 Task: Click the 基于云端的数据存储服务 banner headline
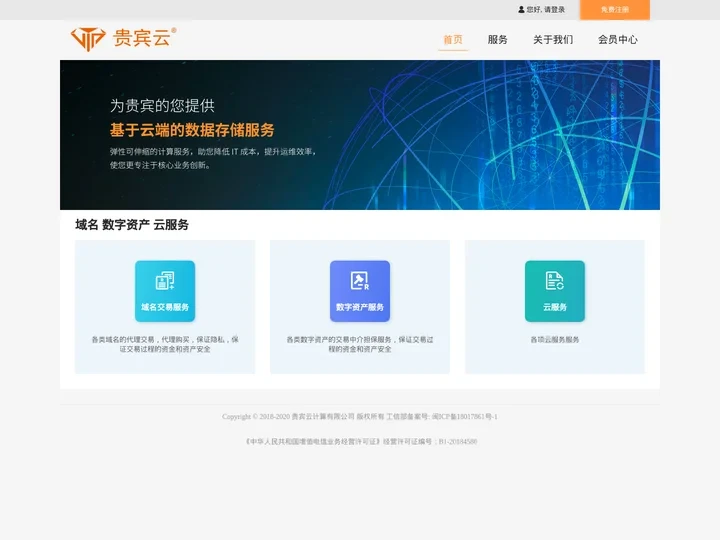(x=192, y=130)
